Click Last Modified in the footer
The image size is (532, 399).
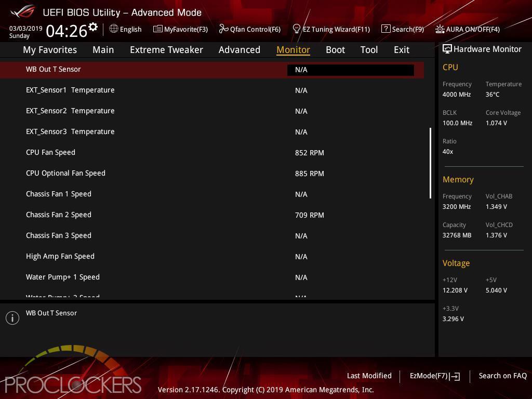click(369, 376)
